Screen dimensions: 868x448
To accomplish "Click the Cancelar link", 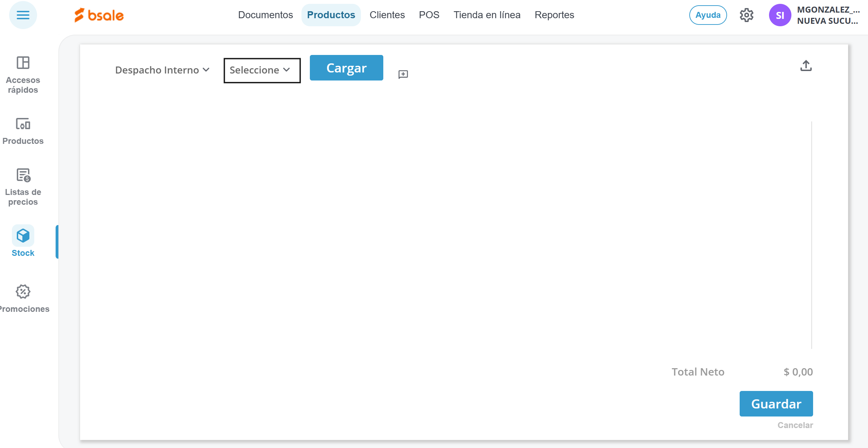I will click(x=795, y=425).
